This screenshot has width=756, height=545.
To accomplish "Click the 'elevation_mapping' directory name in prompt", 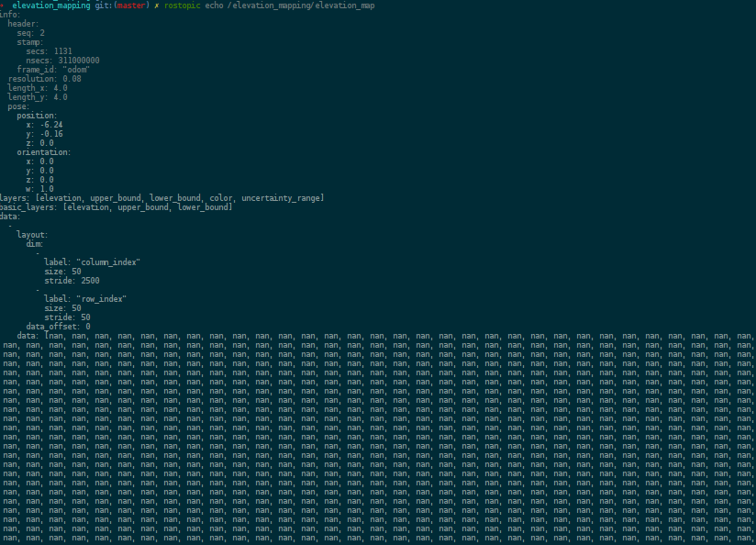I will [51, 6].
